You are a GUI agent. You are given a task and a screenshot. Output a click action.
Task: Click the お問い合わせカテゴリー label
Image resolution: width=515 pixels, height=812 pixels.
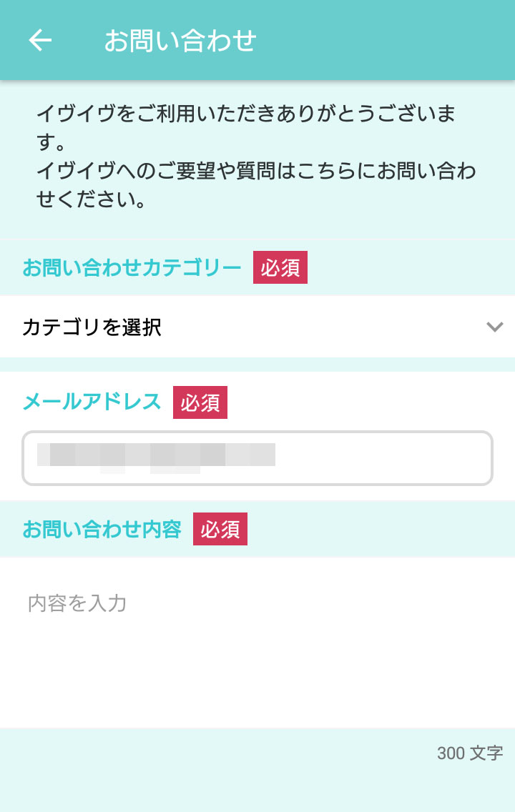[132, 267]
